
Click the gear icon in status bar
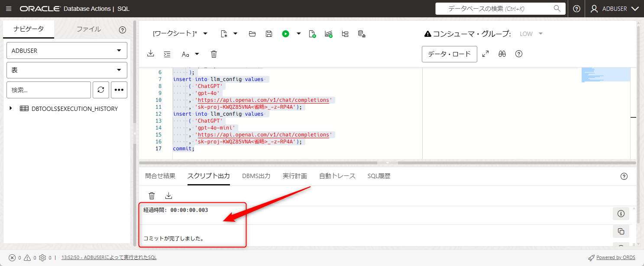click(42, 258)
